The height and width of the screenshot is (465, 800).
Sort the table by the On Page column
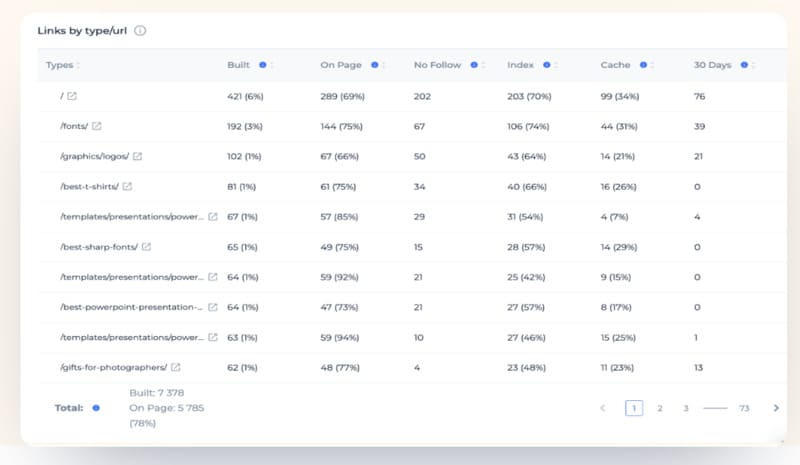[384, 65]
